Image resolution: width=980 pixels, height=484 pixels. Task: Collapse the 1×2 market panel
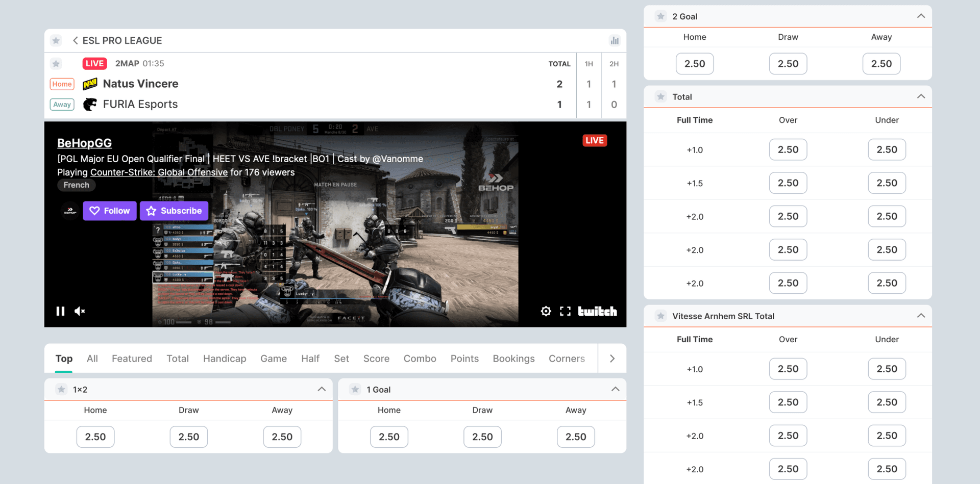pos(322,389)
